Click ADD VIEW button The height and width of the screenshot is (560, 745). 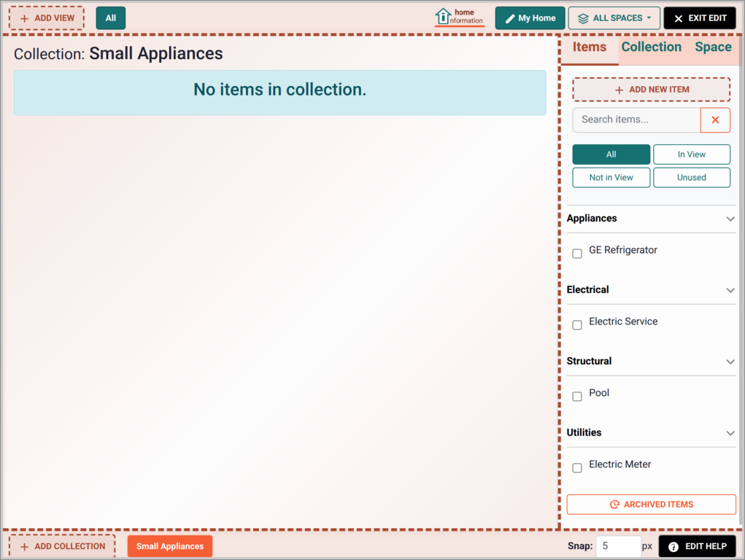click(47, 18)
